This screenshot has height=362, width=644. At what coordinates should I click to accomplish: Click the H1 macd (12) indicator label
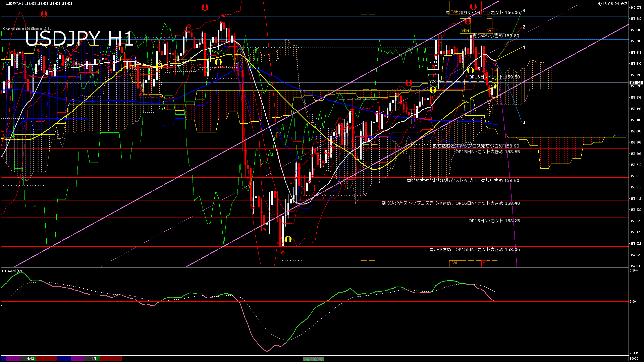coord(12,271)
